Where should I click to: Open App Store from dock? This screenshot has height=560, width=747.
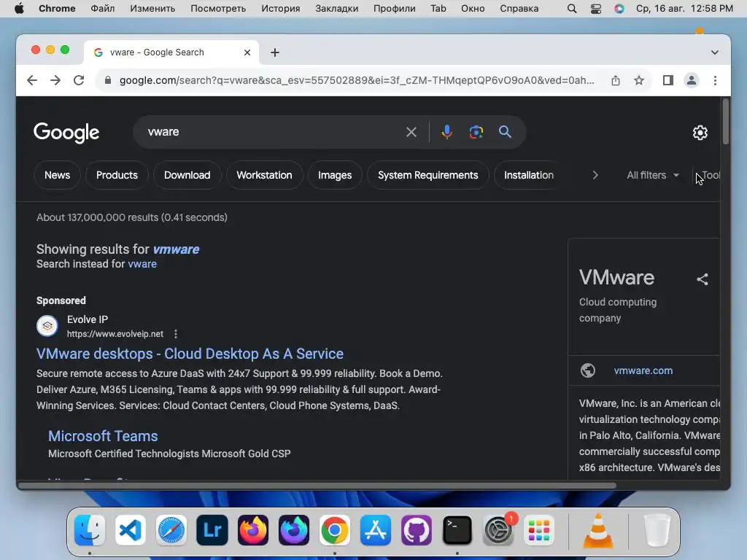(x=376, y=530)
